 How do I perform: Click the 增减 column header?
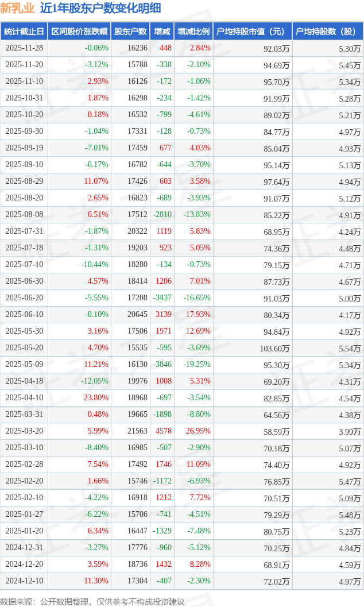pyautogui.click(x=162, y=32)
